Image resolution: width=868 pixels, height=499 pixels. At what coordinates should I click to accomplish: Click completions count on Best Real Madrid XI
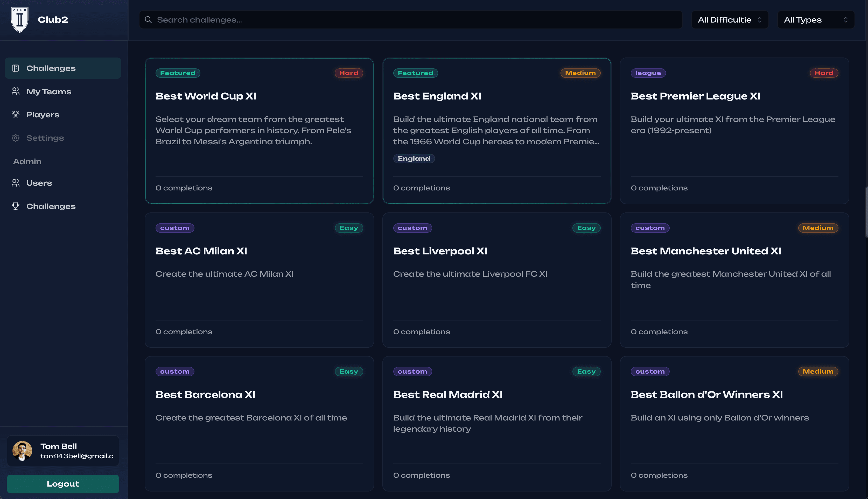click(422, 475)
